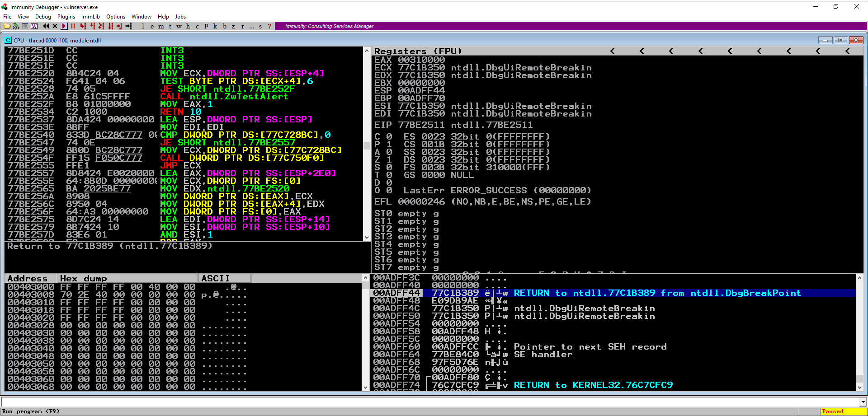Show Call stack with 'k' button
Image resolution: width=868 pixels, height=416 pixels.
coord(215,26)
